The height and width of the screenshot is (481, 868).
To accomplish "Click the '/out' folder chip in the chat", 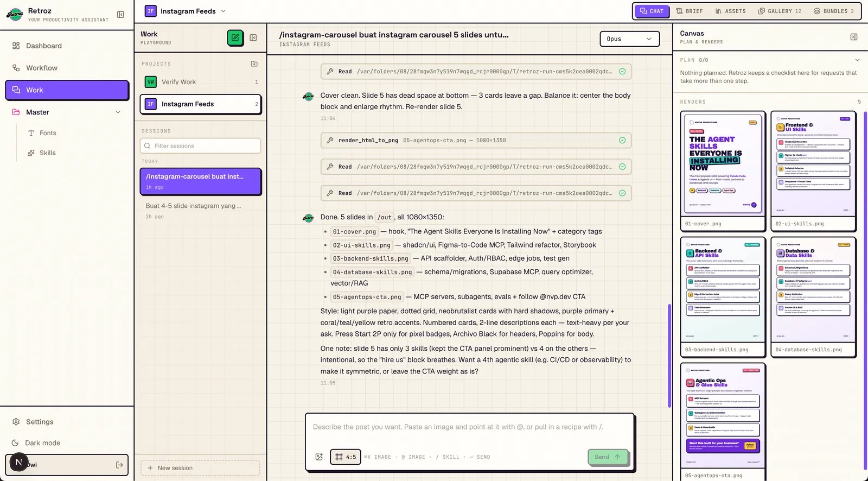I will (385, 218).
